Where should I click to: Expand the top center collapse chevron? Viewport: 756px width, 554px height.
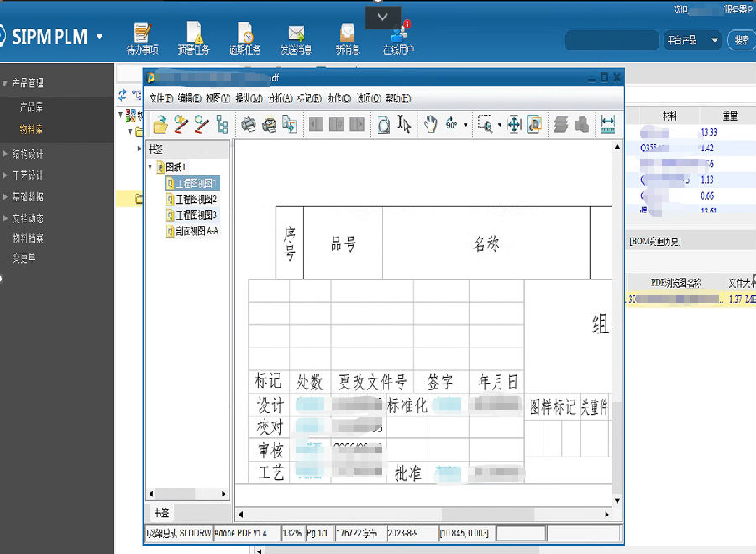pyautogui.click(x=383, y=17)
